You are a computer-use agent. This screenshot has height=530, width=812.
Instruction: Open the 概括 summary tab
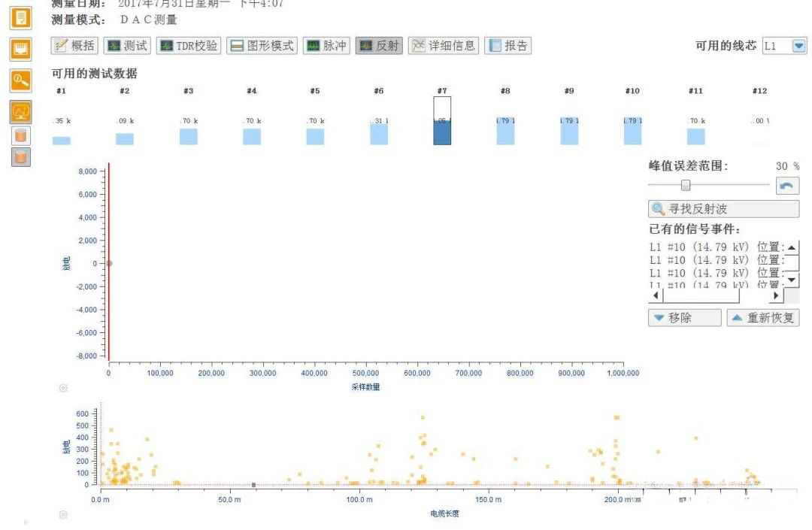tap(74, 46)
